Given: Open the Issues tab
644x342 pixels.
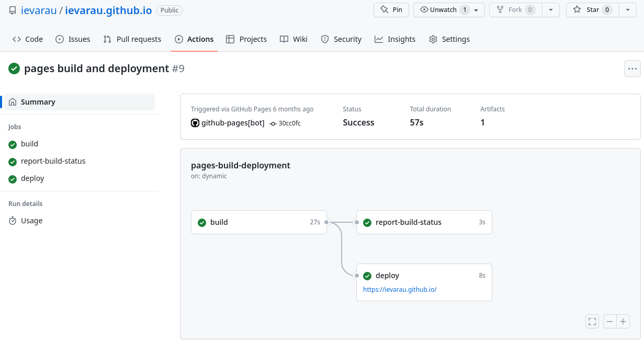Looking at the screenshot, I should [x=73, y=39].
